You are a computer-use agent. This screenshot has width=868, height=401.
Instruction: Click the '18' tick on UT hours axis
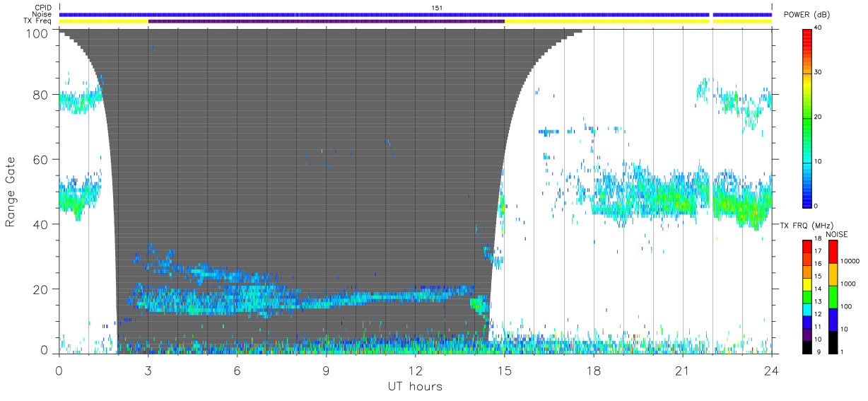(594, 370)
